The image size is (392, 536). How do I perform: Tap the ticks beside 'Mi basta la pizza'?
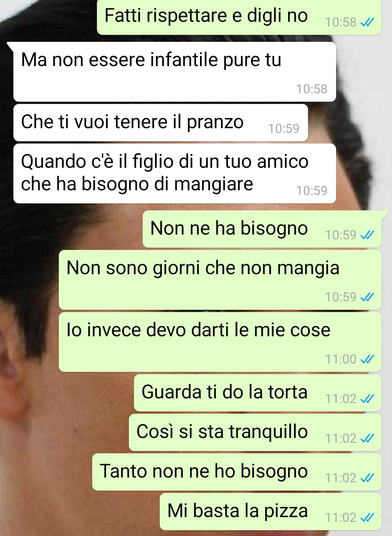367,518
